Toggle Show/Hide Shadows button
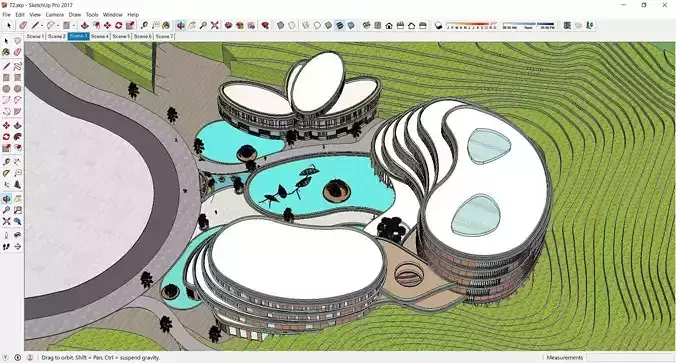 coord(438,25)
